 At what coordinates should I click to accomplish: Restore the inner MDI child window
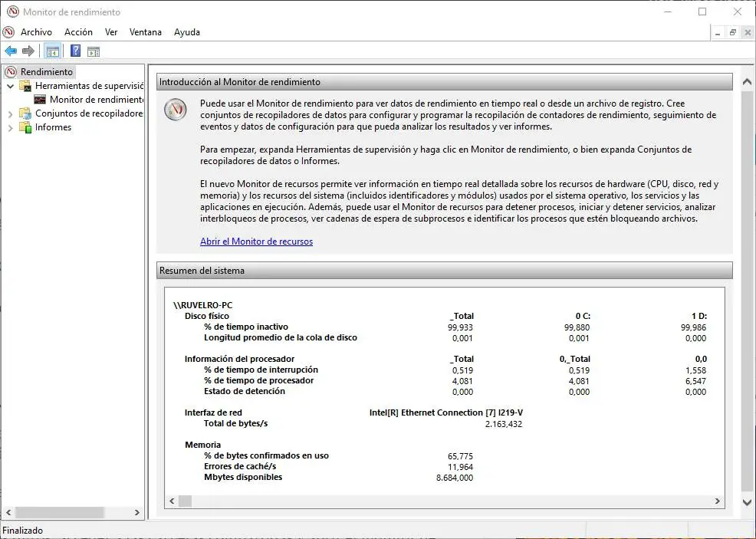tap(733, 33)
